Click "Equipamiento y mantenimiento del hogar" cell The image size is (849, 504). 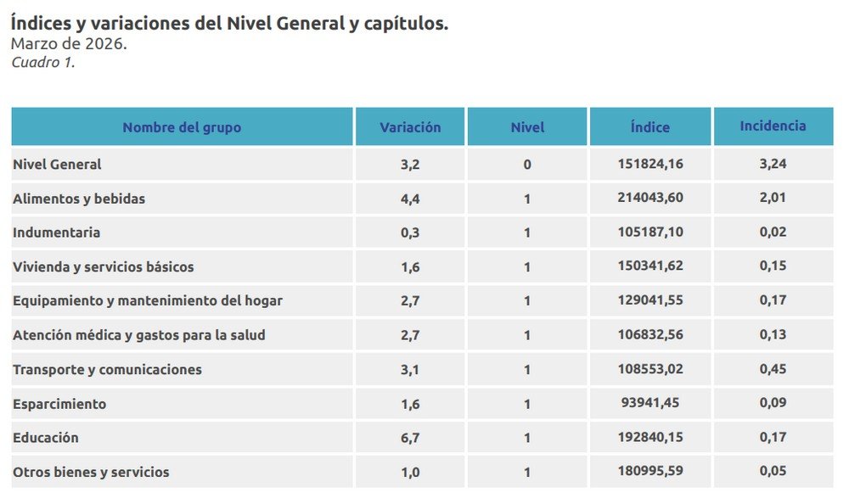coord(148,300)
